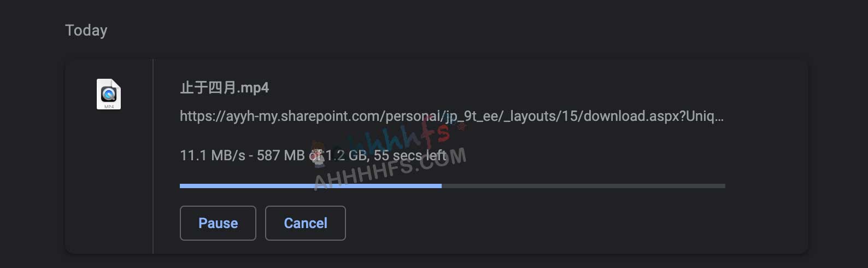Click the small MP4 label on file icon
Image resolution: width=868 pixels, height=268 pixels.
(x=109, y=107)
